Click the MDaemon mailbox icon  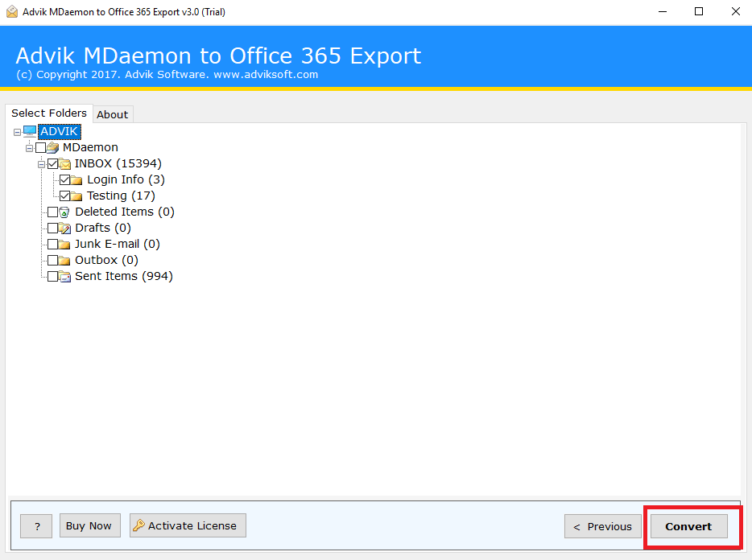pos(53,147)
